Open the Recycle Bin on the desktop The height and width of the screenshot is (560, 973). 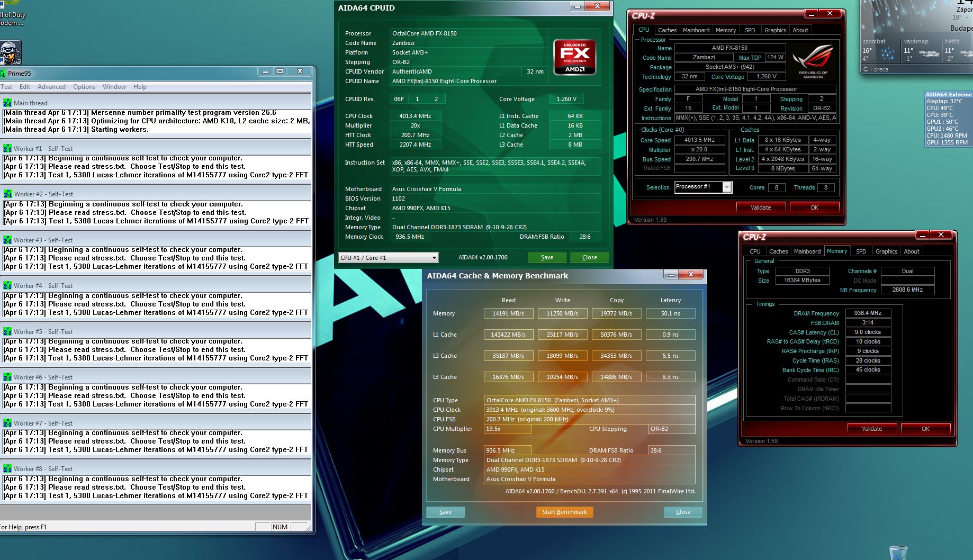pyautogui.click(x=898, y=553)
